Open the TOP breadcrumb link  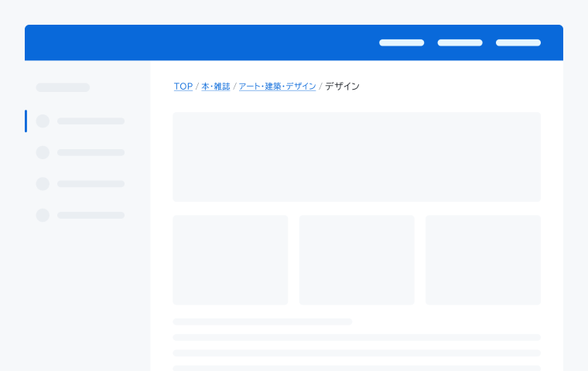tap(183, 87)
